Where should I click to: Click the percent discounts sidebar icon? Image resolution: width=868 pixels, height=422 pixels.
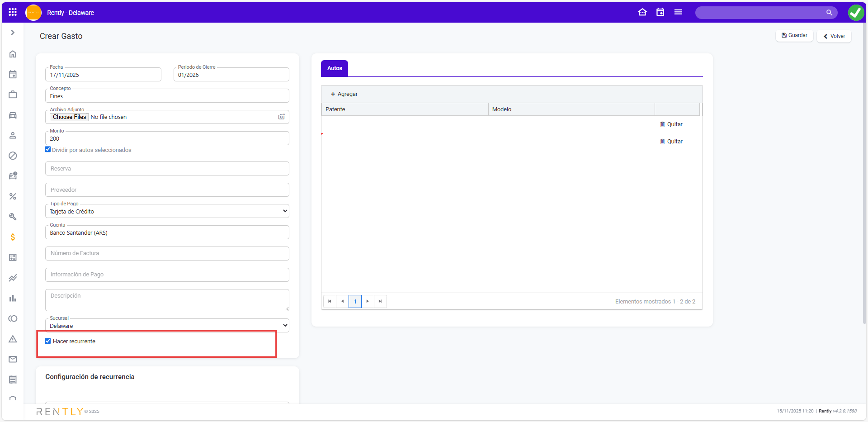(x=13, y=196)
